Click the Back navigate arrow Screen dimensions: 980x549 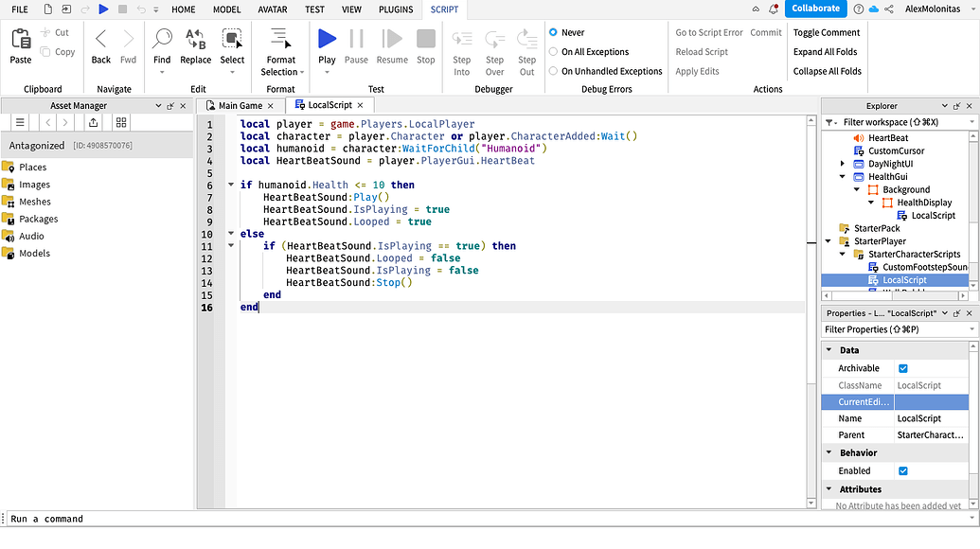tap(101, 45)
